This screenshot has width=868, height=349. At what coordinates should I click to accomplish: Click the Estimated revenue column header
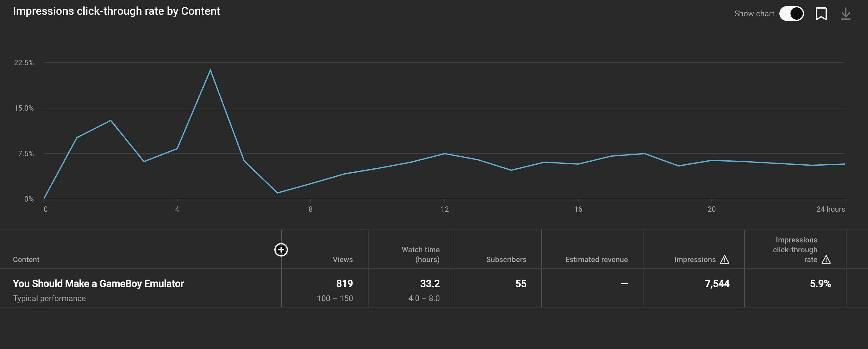[x=596, y=260]
